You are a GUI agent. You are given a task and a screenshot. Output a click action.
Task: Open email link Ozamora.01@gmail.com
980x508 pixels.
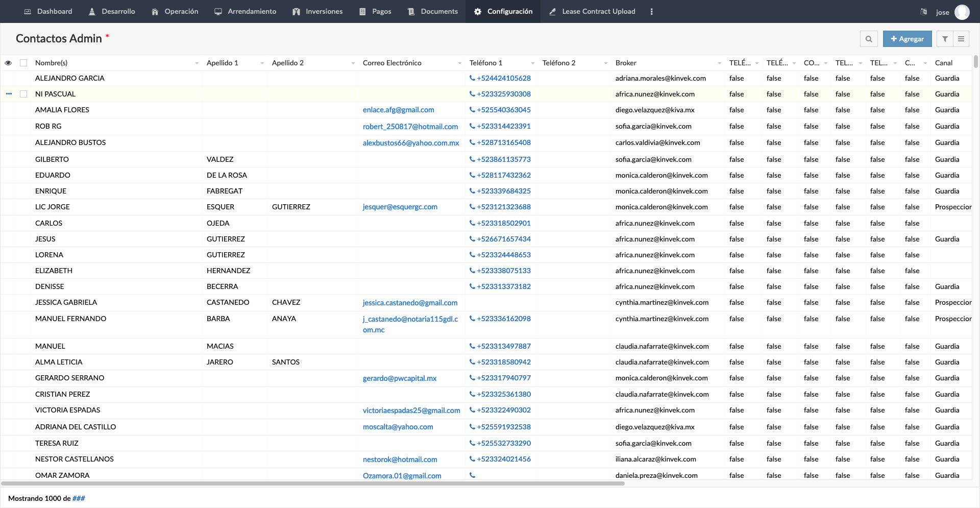(x=402, y=476)
